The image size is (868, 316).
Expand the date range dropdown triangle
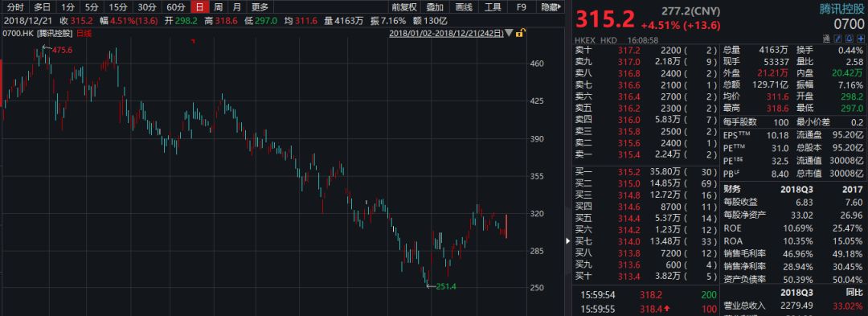pos(509,33)
